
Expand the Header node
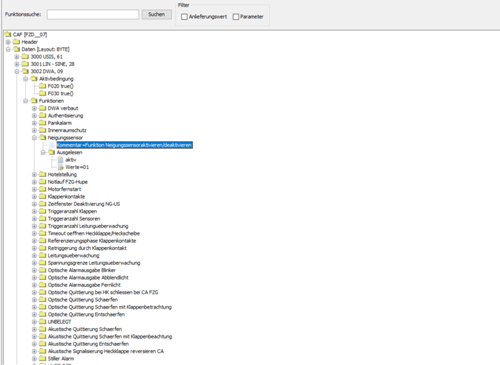pos(8,42)
